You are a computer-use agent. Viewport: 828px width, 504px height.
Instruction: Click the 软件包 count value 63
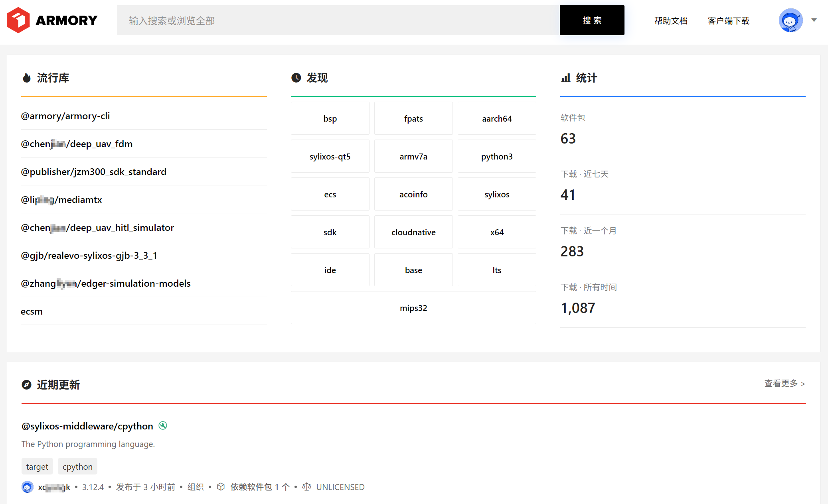[x=568, y=138]
